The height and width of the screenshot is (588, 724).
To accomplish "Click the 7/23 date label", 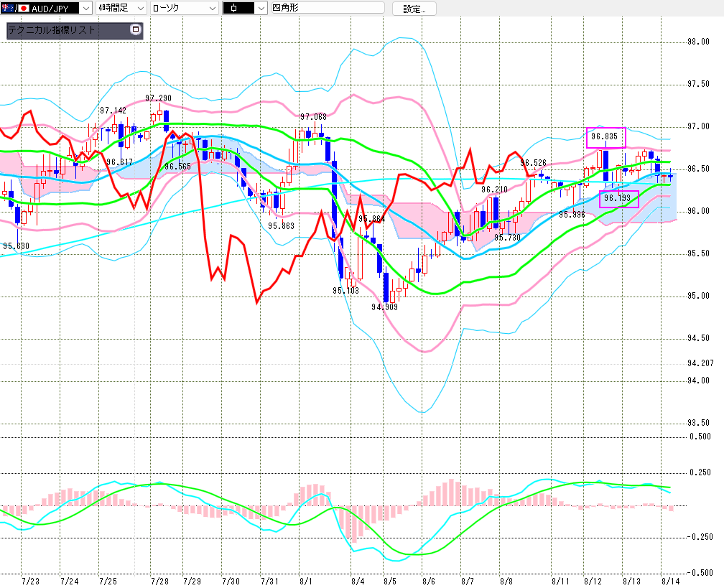I will [30, 581].
